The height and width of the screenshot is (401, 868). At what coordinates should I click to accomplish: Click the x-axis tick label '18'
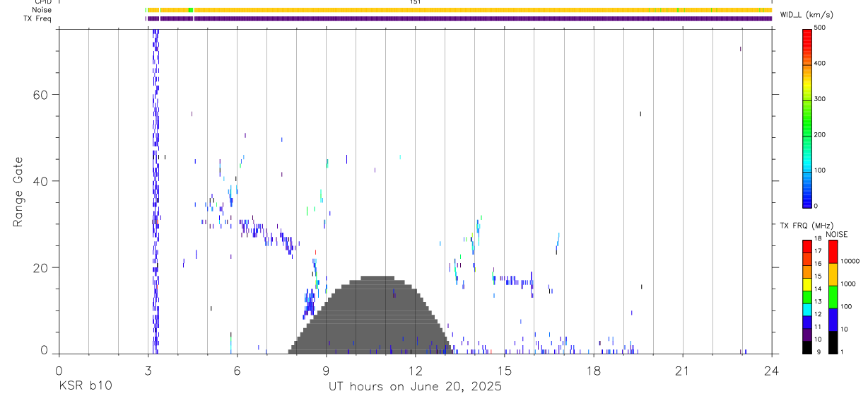(x=594, y=370)
